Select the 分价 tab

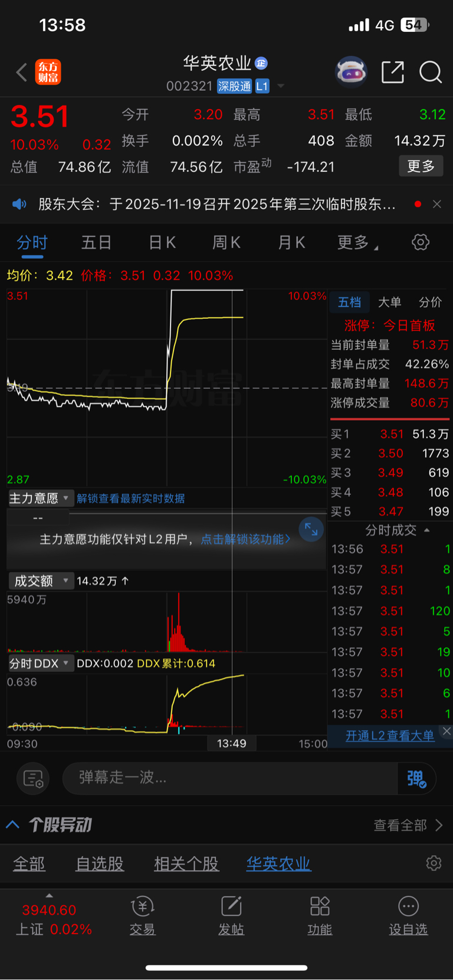430,302
